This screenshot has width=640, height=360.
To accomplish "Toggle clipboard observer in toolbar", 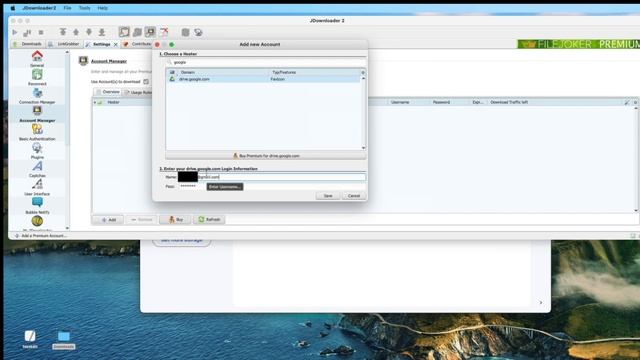I will pos(124,32).
